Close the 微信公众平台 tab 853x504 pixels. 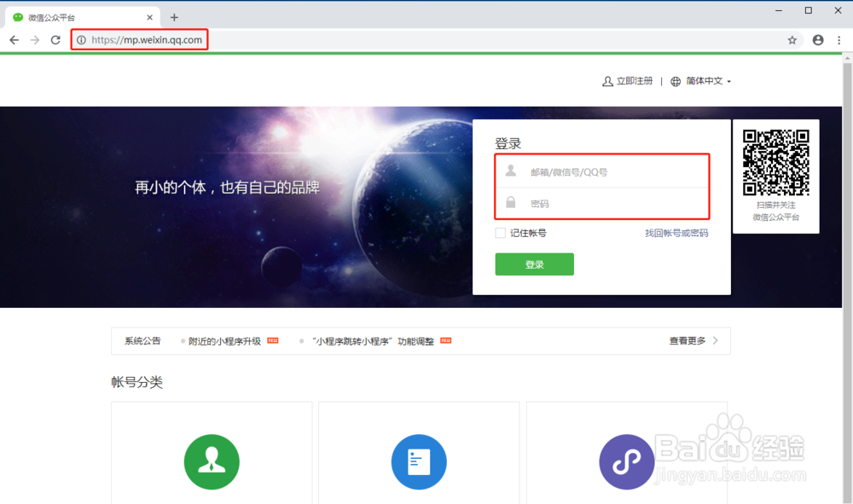coord(149,17)
